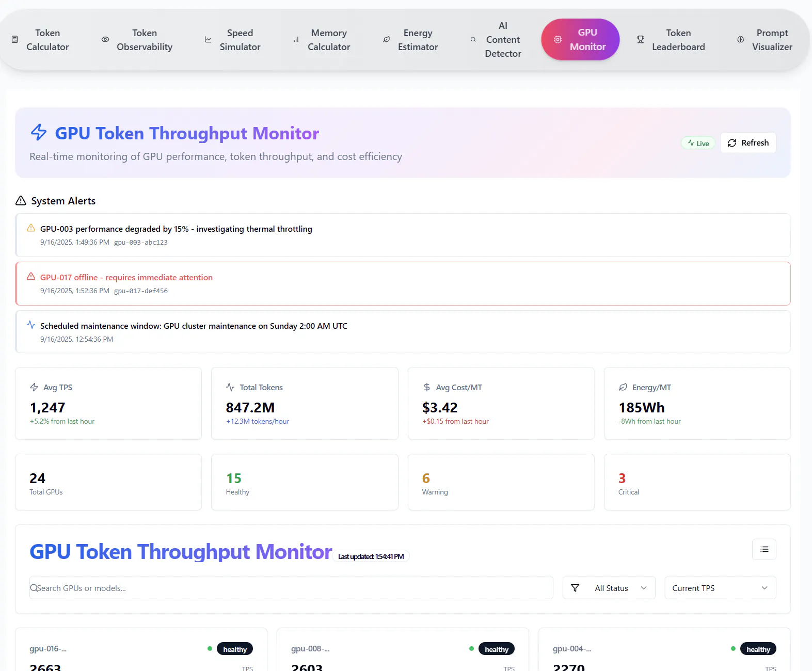Select the 185Wh energy value
The width and height of the screenshot is (812, 671).
(x=642, y=408)
